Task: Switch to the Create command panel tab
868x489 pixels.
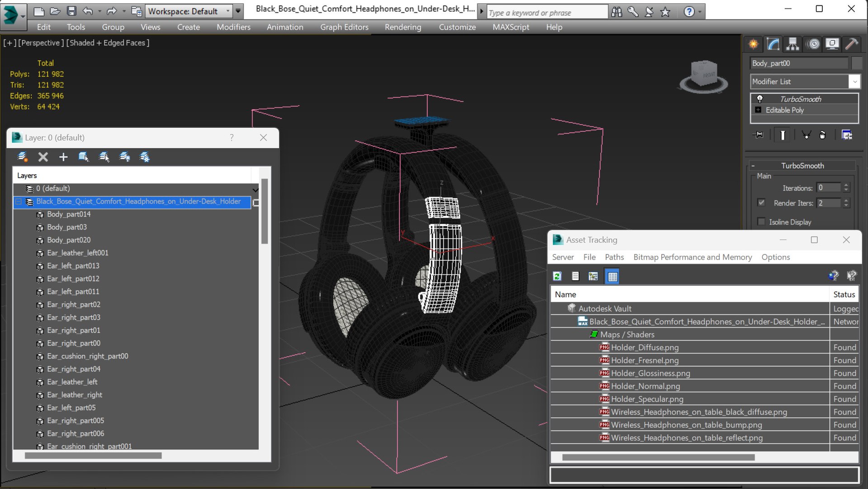Action: (x=754, y=44)
